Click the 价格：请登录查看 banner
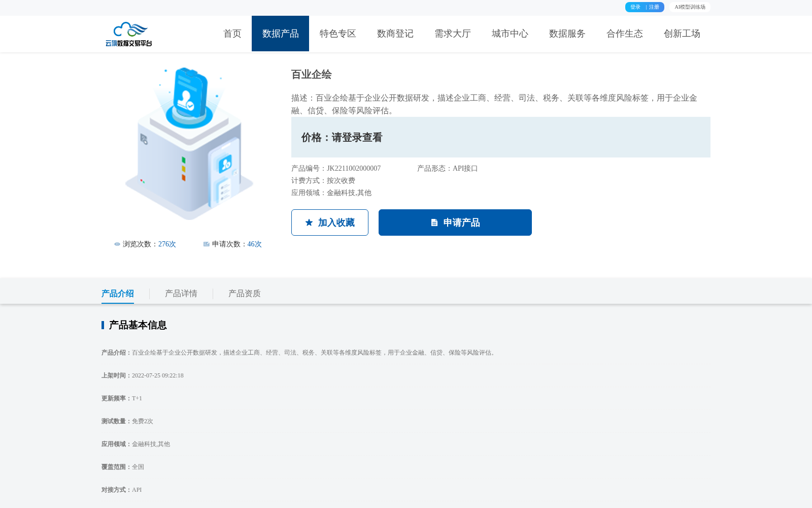812x508 pixels. (x=501, y=137)
